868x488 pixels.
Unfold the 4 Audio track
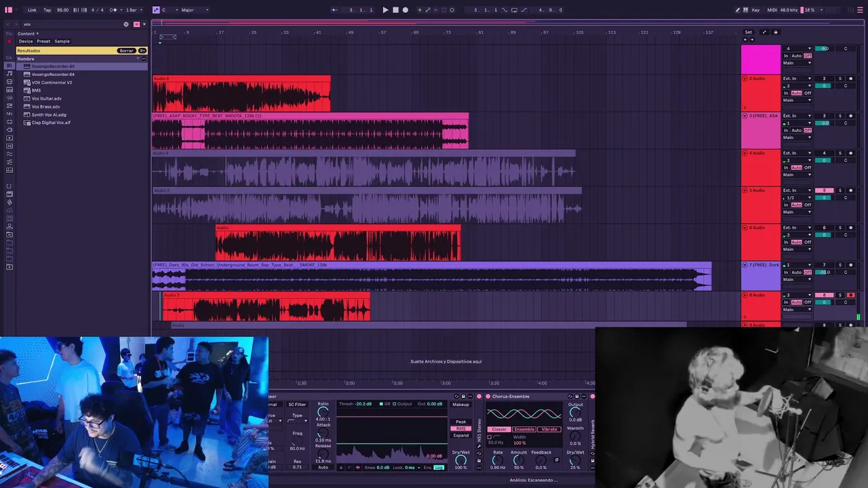[x=745, y=153]
